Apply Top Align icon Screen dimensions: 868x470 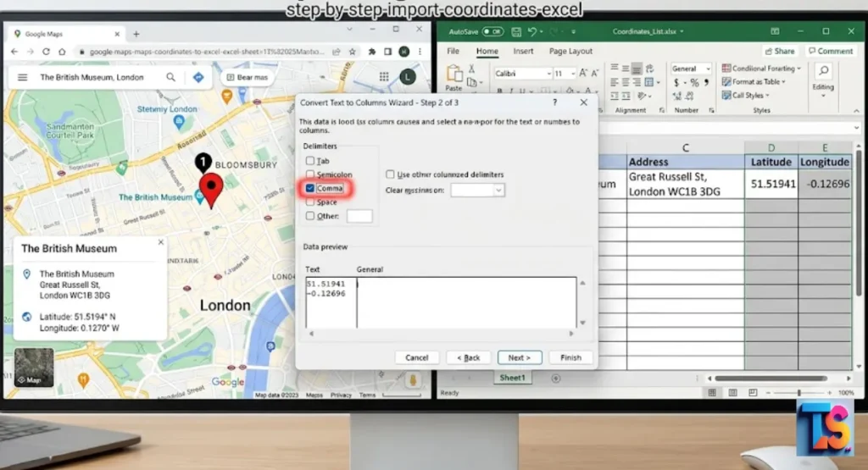[615, 69]
